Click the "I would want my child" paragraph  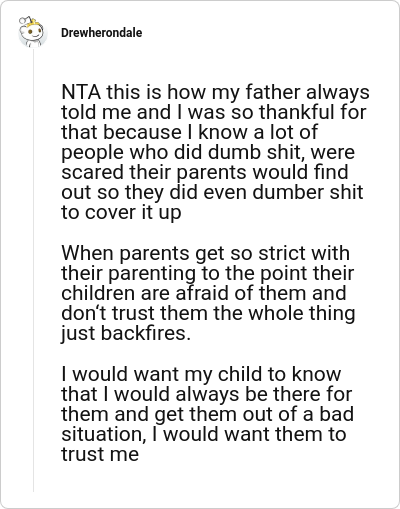(207, 414)
